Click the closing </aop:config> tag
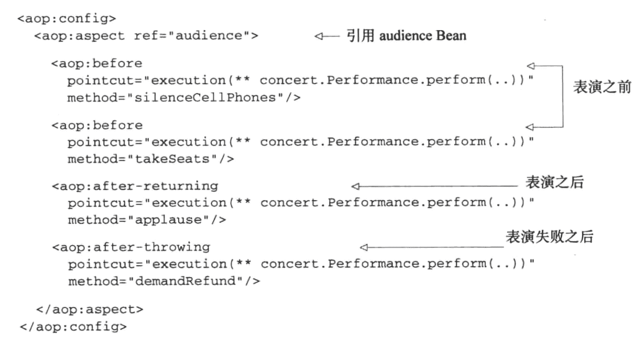 pyautogui.click(x=73, y=327)
